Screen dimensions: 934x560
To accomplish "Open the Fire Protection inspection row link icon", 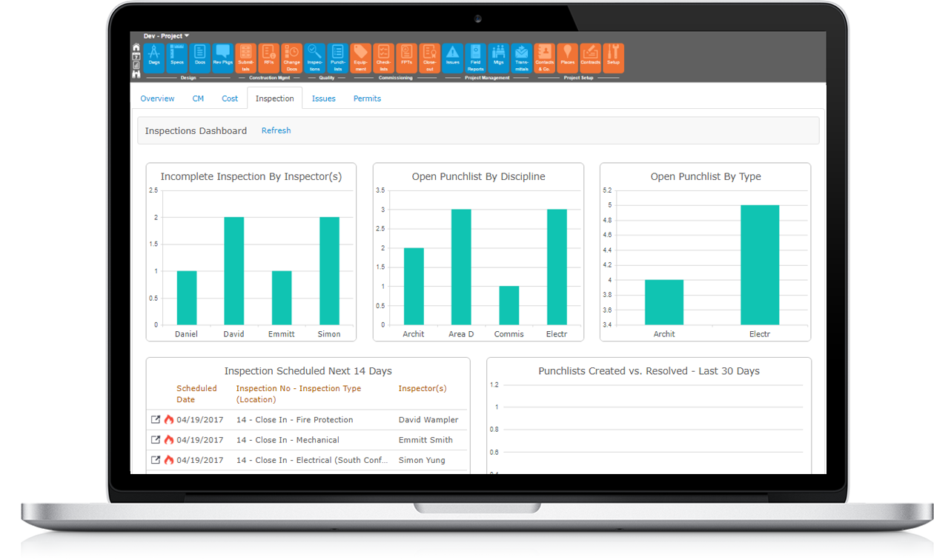I will click(156, 419).
